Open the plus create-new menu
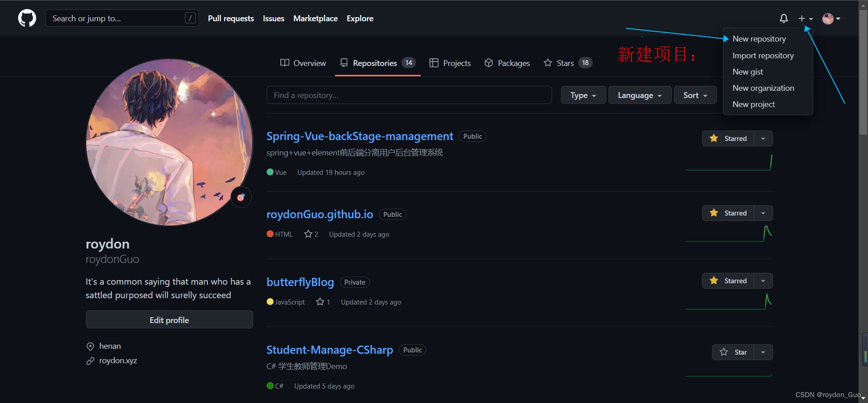868x403 pixels. 806,19
